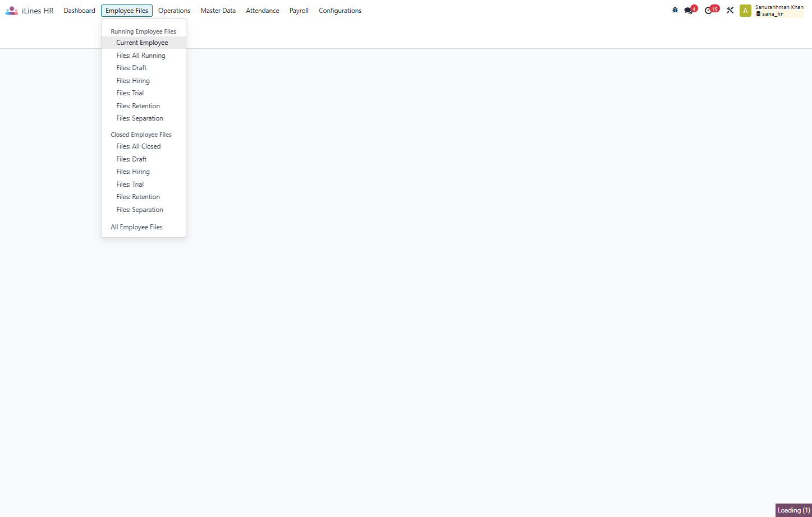Viewport: 812px width, 517px height.
Task: Open the Configurations menu
Action: click(x=340, y=11)
